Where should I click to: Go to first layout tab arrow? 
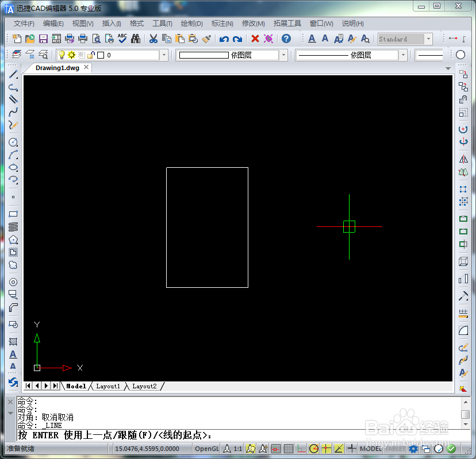[x=28, y=385]
